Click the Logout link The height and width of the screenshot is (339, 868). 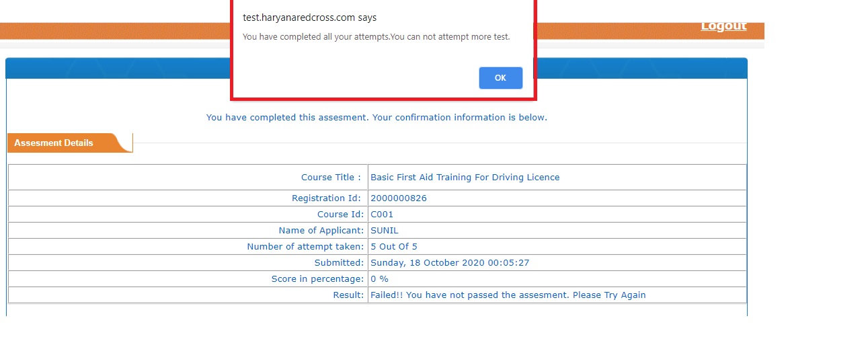coord(723,26)
